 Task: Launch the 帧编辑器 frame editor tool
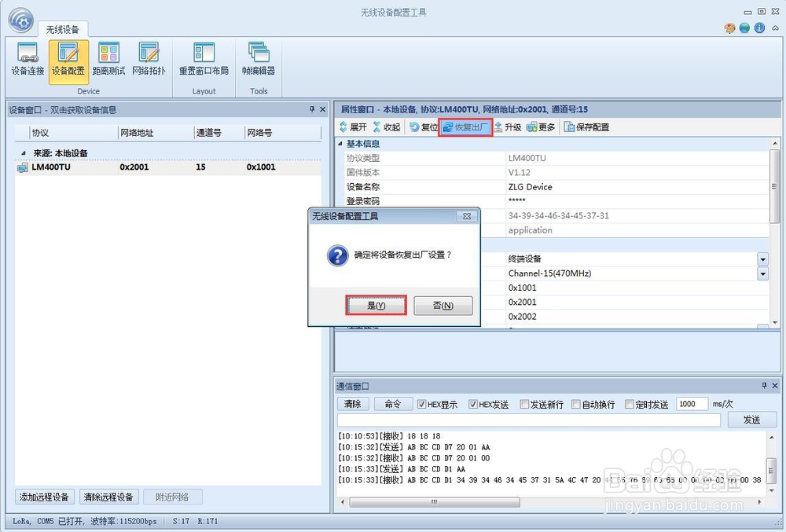point(259,60)
